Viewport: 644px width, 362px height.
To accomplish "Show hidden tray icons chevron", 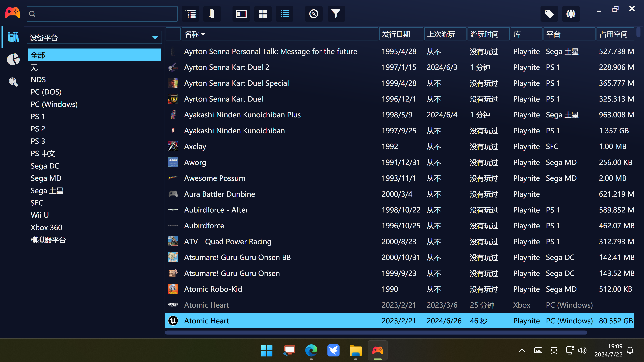I will (522, 350).
